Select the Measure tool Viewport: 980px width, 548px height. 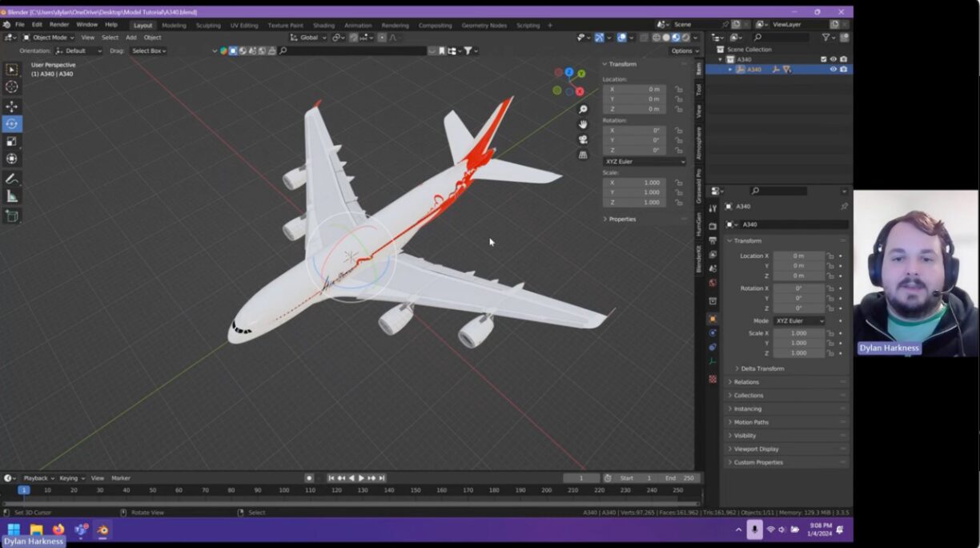[x=12, y=196]
